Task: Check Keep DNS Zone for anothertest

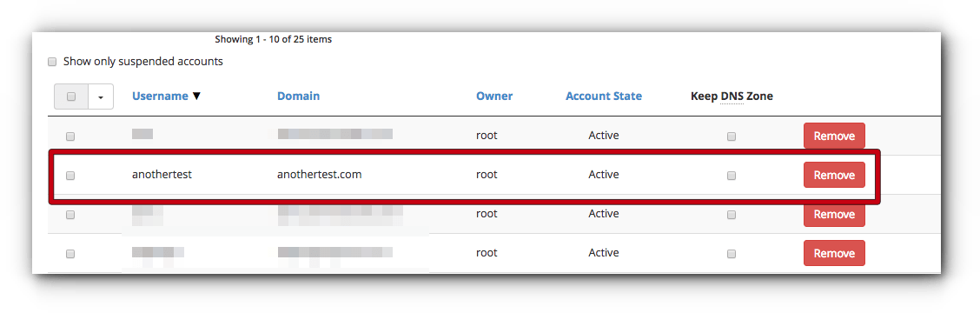Action: point(732,176)
